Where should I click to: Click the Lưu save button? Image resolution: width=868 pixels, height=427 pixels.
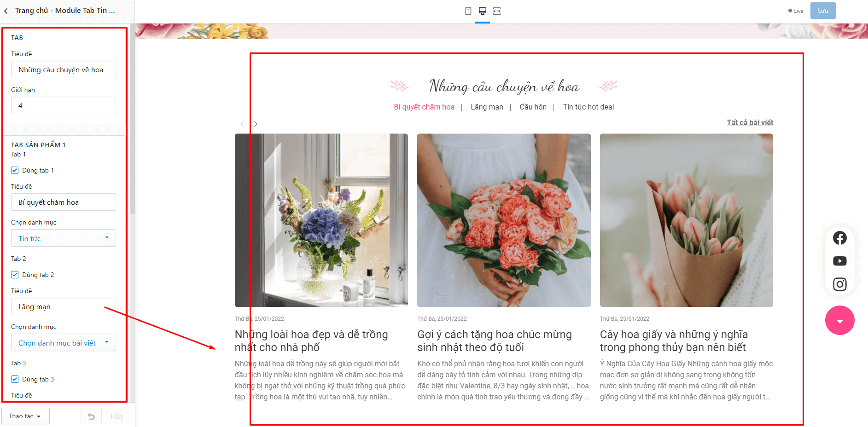(x=823, y=11)
